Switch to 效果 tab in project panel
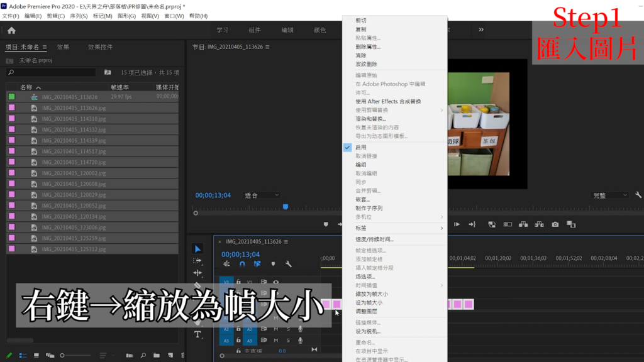 point(63,47)
